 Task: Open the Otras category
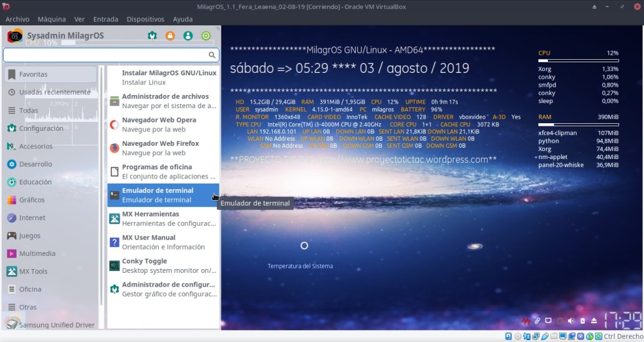point(51,307)
